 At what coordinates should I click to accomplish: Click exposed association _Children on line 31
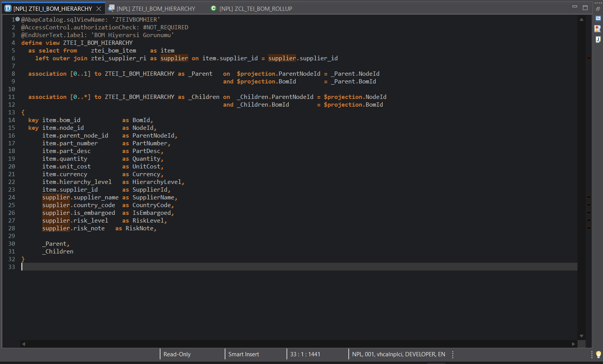(x=58, y=252)
